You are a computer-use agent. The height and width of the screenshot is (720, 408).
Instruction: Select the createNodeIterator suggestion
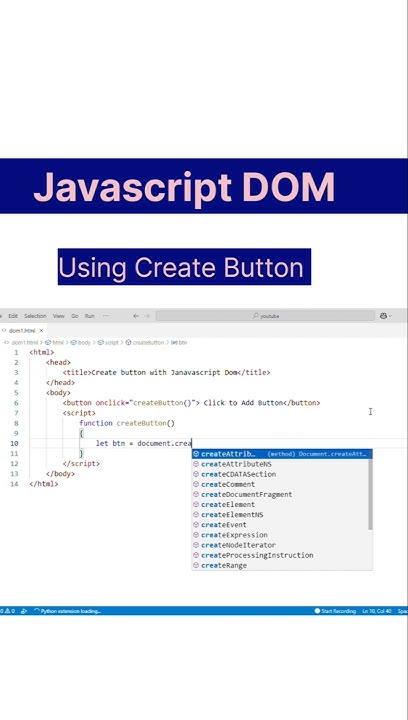pyautogui.click(x=280, y=545)
